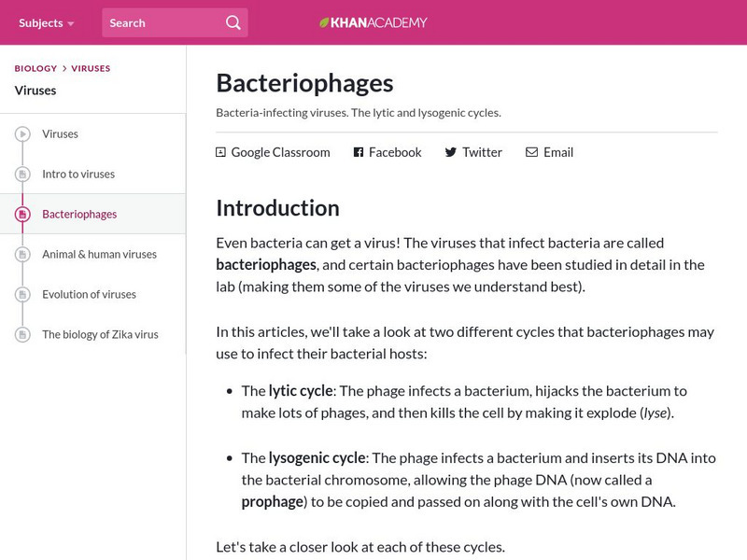747x560 pixels.
Task: Open The biology of Zika virus lesson
Action: (100, 334)
